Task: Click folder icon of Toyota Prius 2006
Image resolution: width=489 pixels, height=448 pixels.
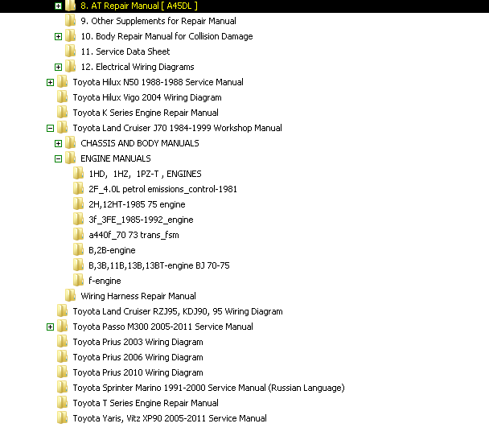Action: coord(63,357)
